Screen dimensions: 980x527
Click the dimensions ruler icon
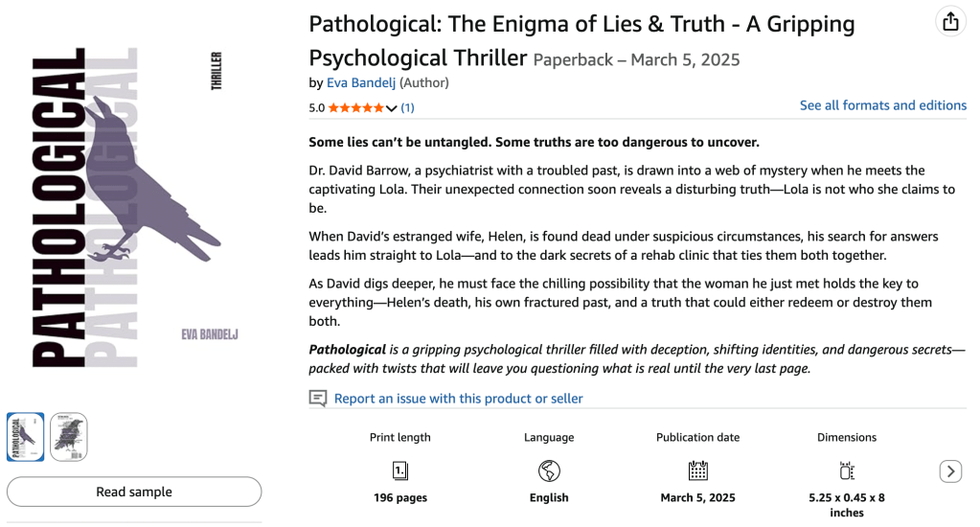(847, 470)
